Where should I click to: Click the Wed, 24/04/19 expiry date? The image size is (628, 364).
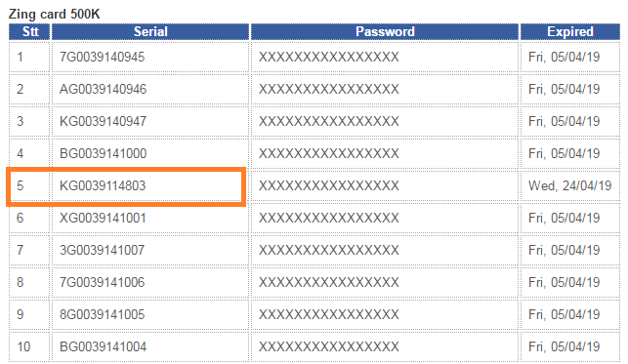point(569,185)
